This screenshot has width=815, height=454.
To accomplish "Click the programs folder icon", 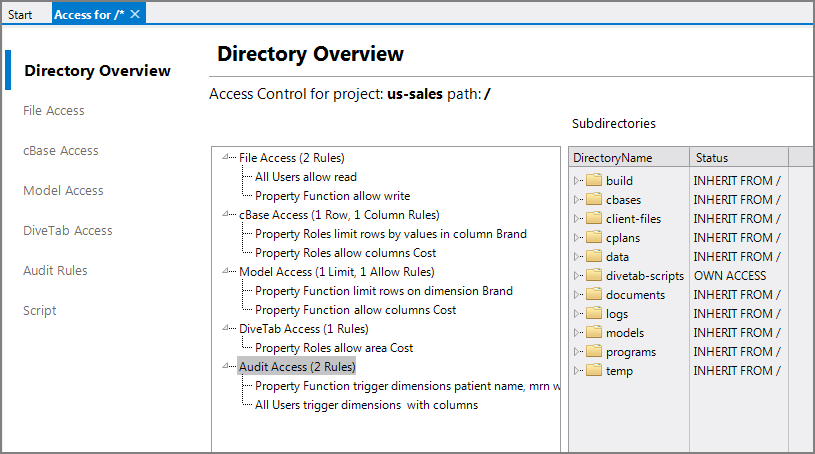I will tap(594, 351).
